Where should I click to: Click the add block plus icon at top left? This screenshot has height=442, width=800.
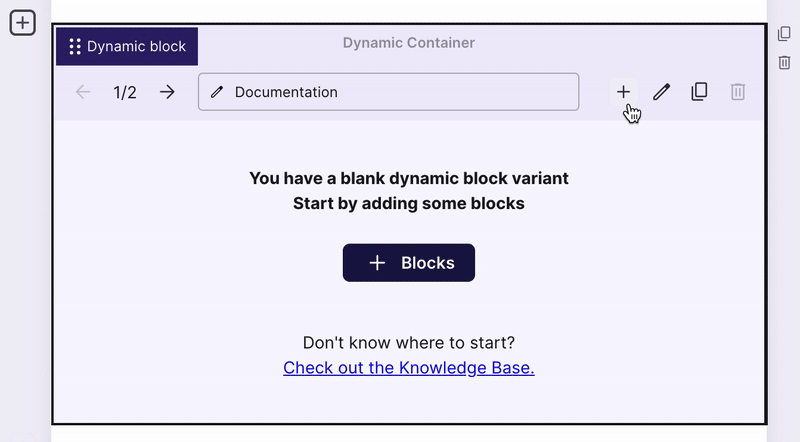[22, 23]
